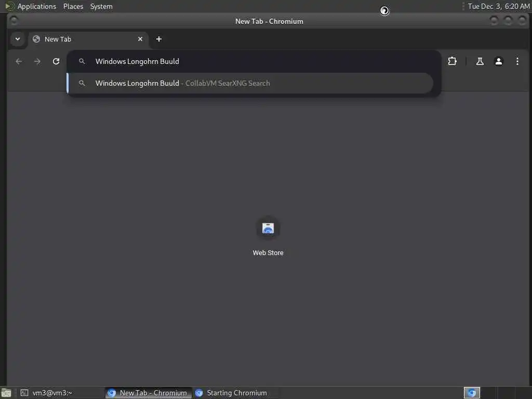Select New Tab - Chromium taskbar button
This screenshot has width=532, height=399.
(x=148, y=393)
